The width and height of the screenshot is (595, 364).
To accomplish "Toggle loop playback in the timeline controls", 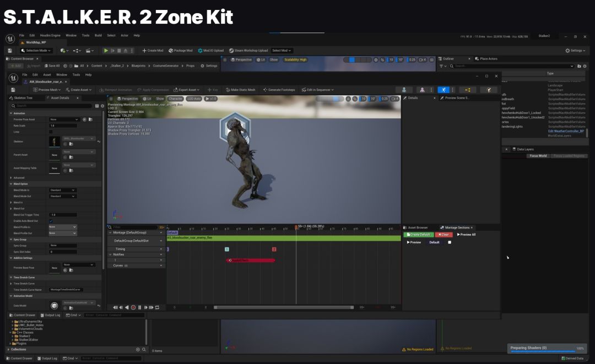I will tap(157, 307).
